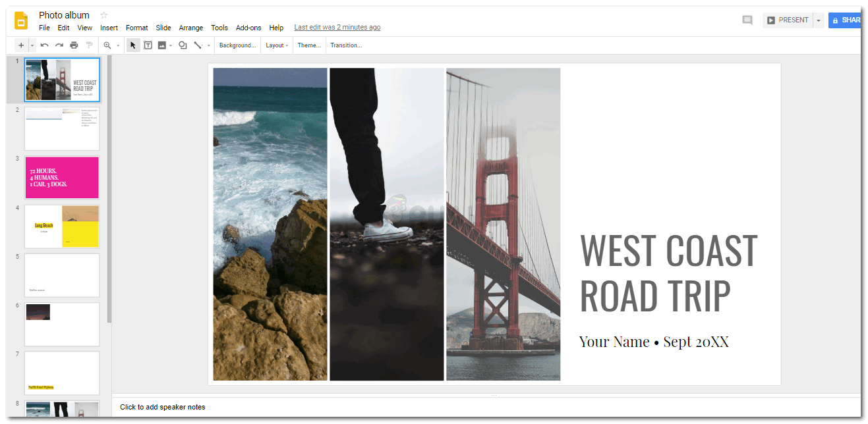868x424 pixels.
Task: Click the Photo album title field
Action: point(65,15)
